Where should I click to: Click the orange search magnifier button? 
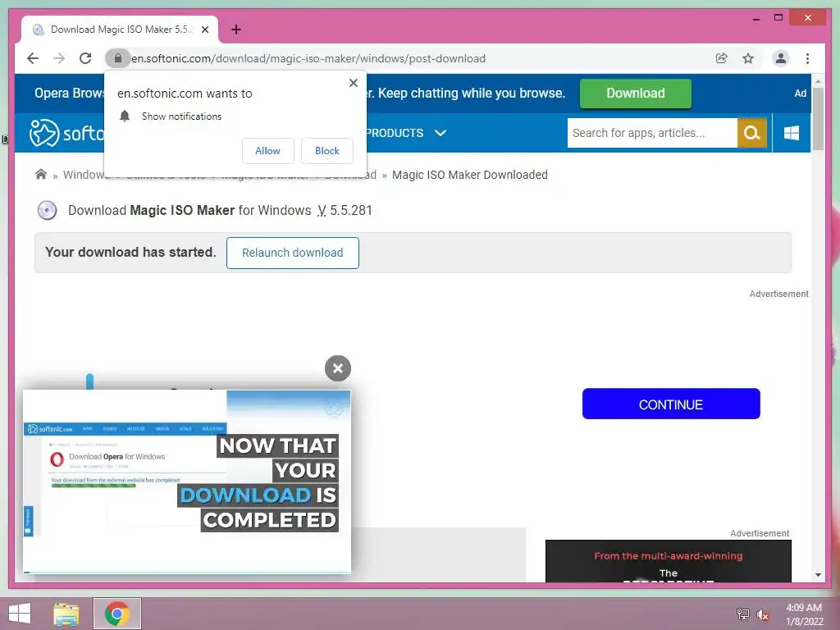tap(752, 133)
